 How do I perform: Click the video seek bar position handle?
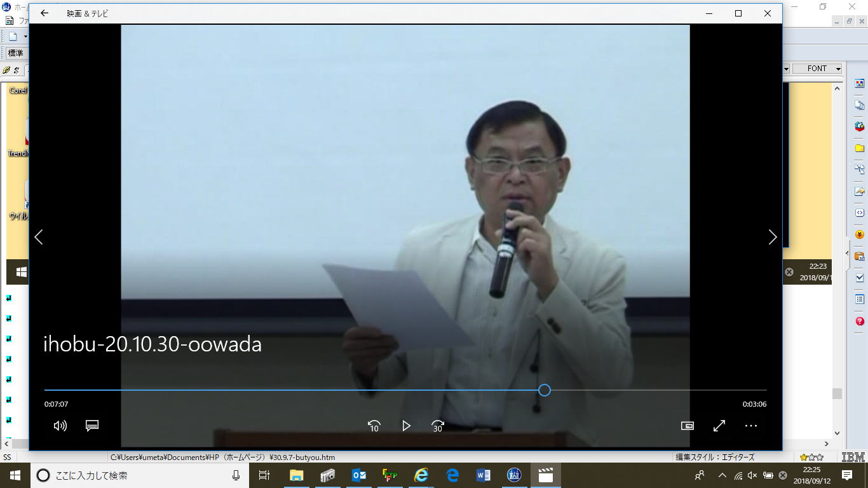544,390
